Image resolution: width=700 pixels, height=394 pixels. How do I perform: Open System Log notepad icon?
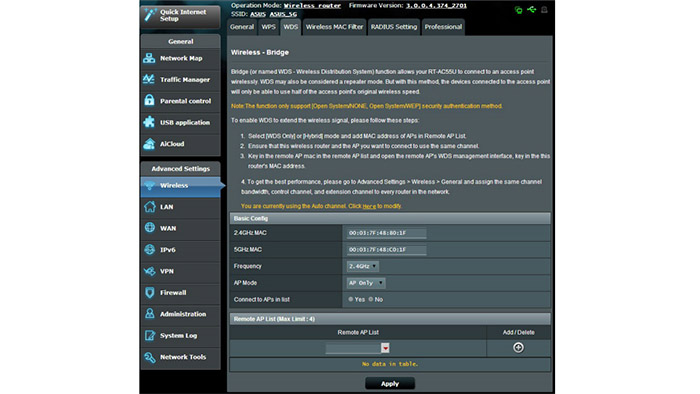[150, 335]
